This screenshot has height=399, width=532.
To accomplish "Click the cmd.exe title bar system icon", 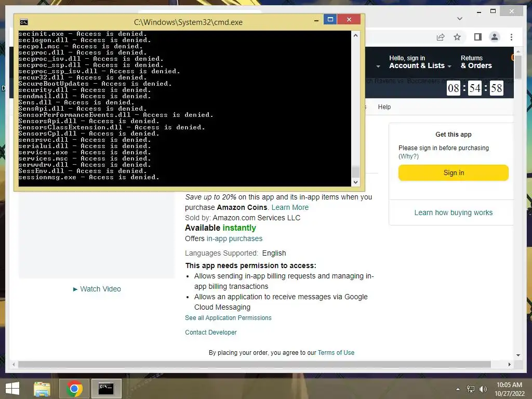I will coord(24,22).
